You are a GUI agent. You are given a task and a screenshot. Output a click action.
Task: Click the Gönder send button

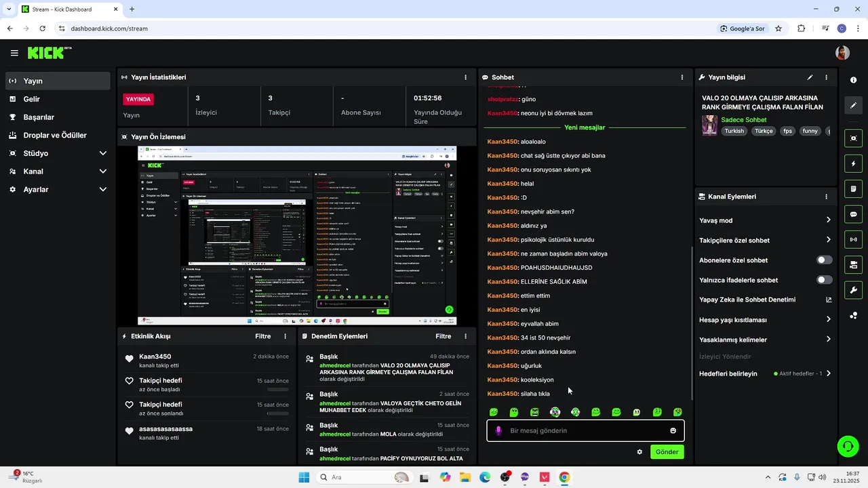coord(667,452)
